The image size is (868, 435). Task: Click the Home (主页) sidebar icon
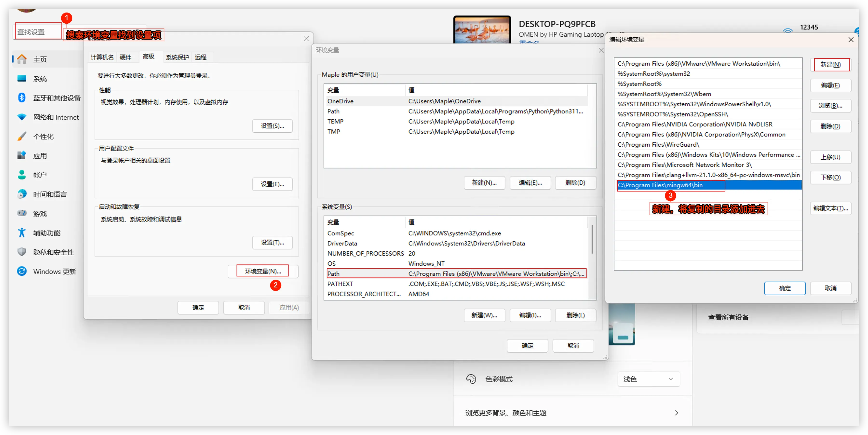(x=22, y=59)
